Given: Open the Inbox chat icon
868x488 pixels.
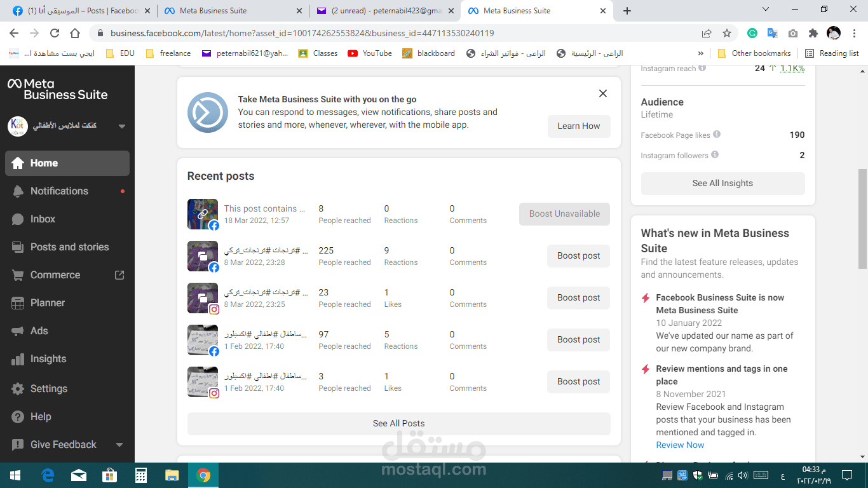Looking at the screenshot, I should [x=18, y=219].
